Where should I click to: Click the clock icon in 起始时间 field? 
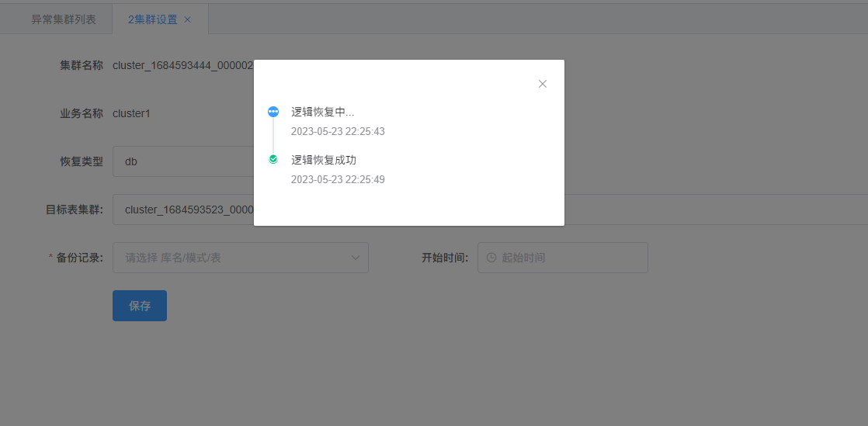coord(491,258)
